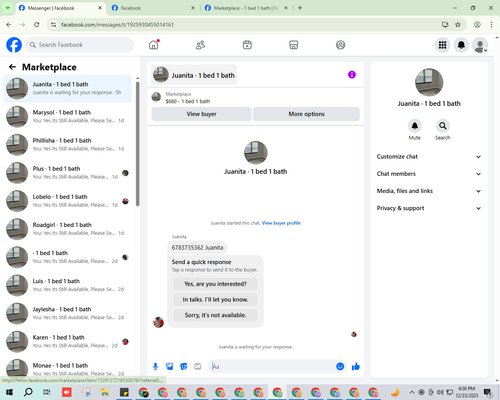Open Karen - 1 bed 1 bath conversation

click(67, 341)
